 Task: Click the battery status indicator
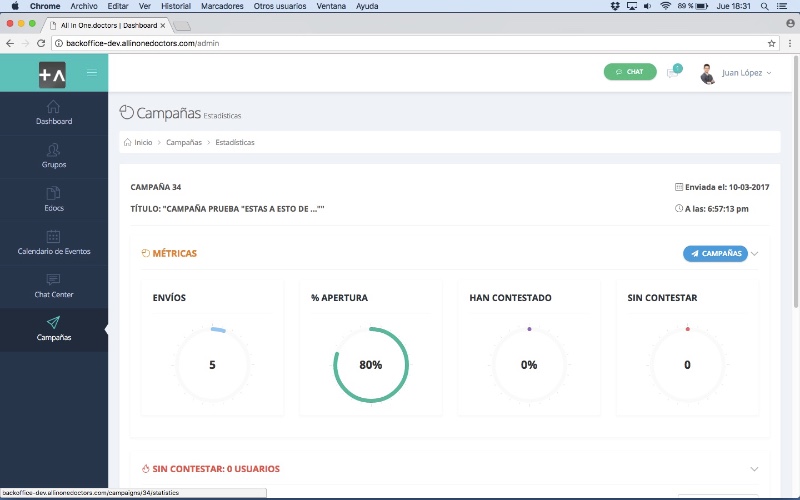(693, 6)
